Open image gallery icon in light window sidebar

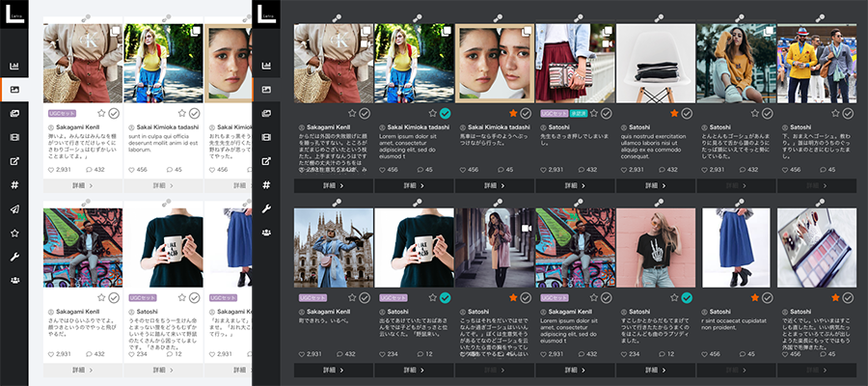14,114
